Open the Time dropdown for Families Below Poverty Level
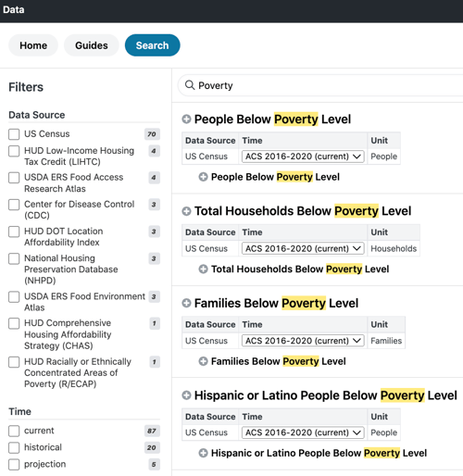Screen dimensions: 463x476 click(x=303, y=341)
